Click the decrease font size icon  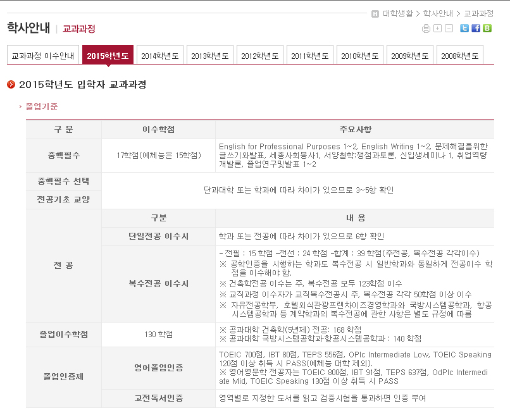[448, 28]
